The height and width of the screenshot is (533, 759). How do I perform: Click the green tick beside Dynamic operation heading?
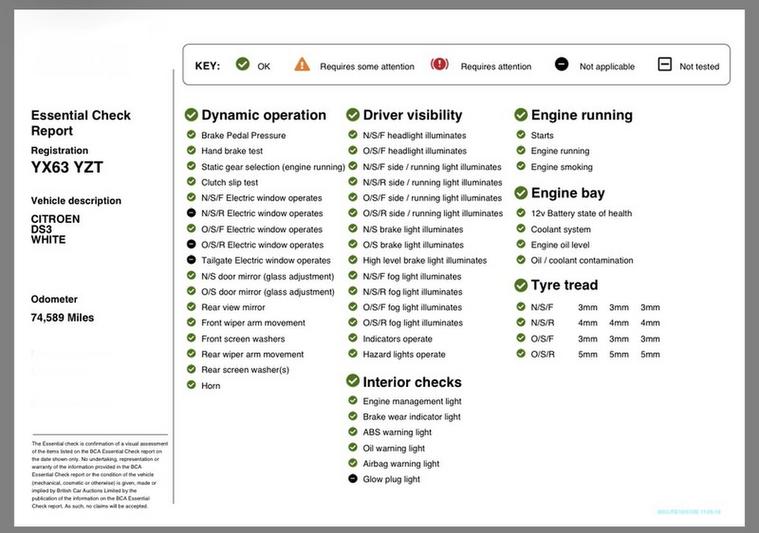click(191, 115)
